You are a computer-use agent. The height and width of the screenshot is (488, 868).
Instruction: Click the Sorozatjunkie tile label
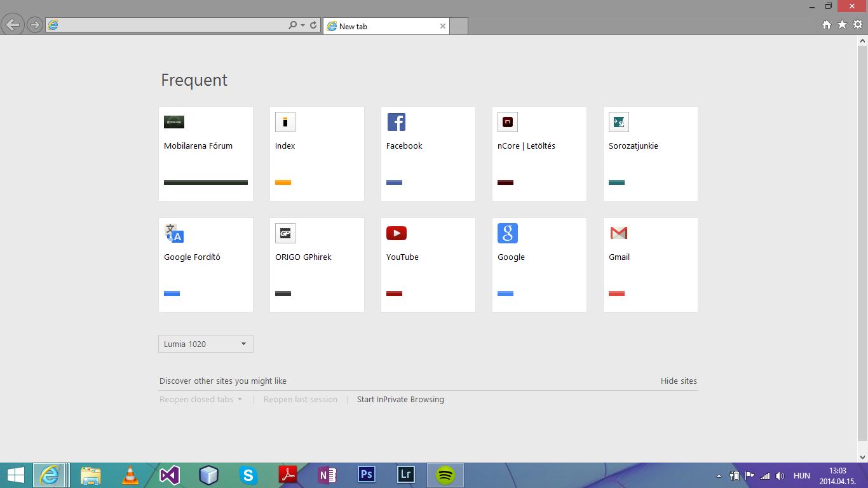[x=634, y=146]
